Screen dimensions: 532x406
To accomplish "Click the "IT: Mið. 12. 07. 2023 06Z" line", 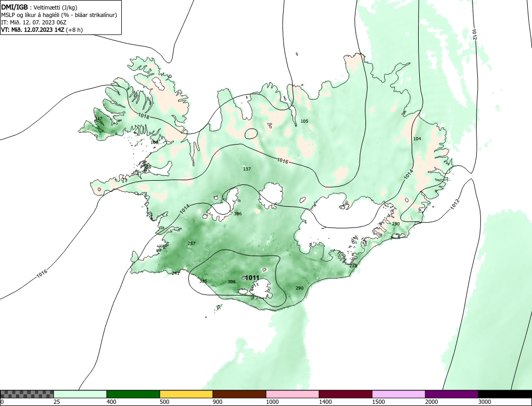I will click(x=34, y=22).
